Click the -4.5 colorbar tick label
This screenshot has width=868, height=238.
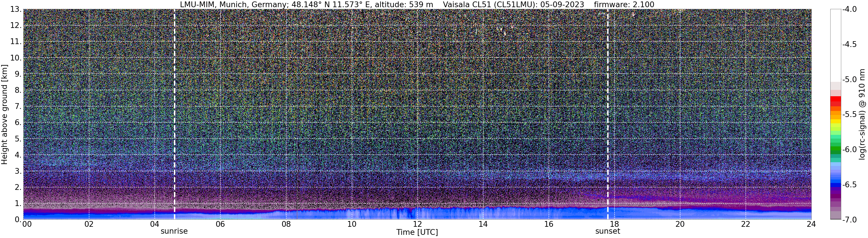849,44
